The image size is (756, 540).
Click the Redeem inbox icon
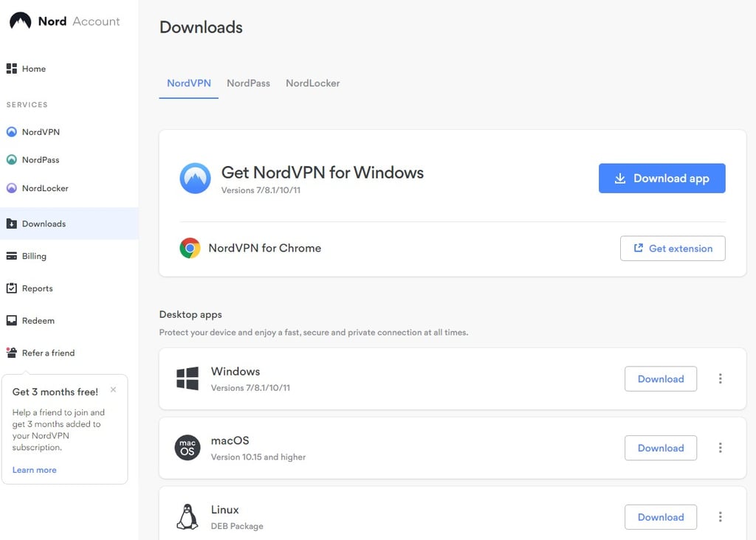(12, 320)
